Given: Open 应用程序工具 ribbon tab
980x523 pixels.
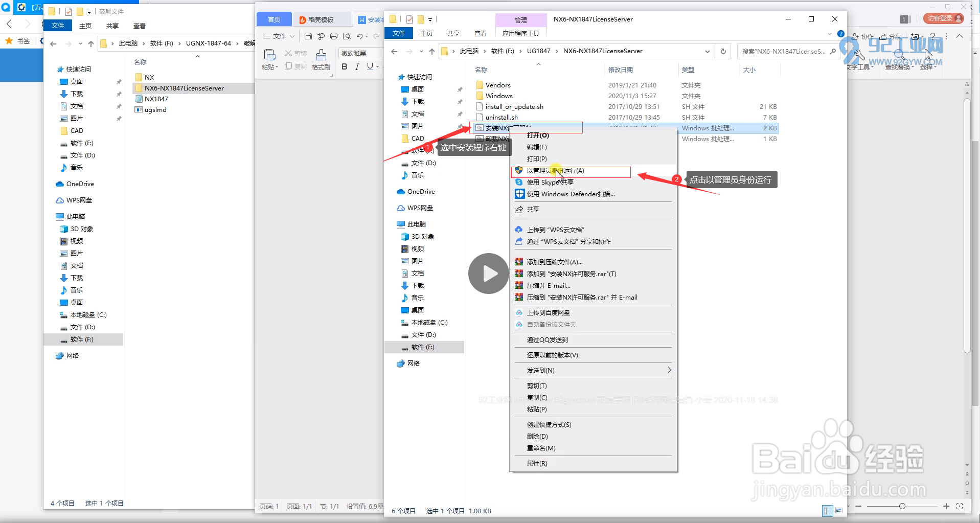Looking at the screenshot, I should (520, 34).
